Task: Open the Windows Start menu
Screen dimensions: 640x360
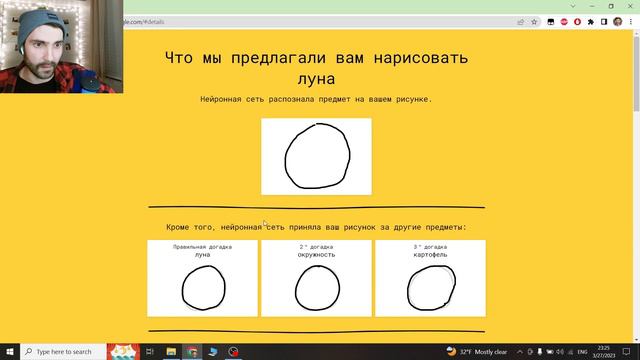Action: (10, 351)
